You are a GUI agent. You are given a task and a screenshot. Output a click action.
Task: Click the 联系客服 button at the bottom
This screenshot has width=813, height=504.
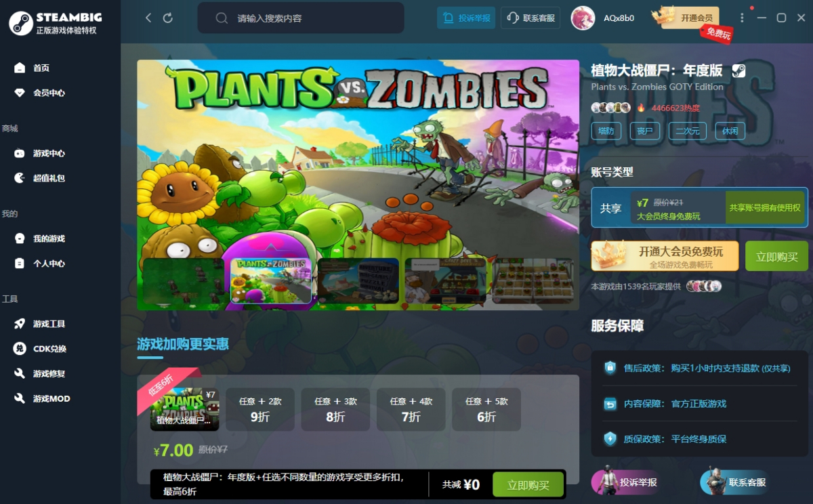734,482
